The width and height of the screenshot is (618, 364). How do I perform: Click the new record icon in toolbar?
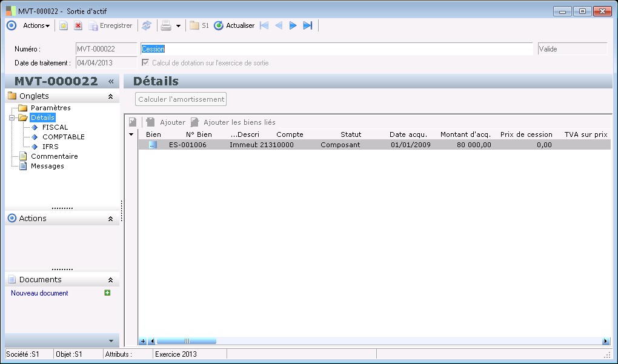pyautogui.click(x=63, y=25)
